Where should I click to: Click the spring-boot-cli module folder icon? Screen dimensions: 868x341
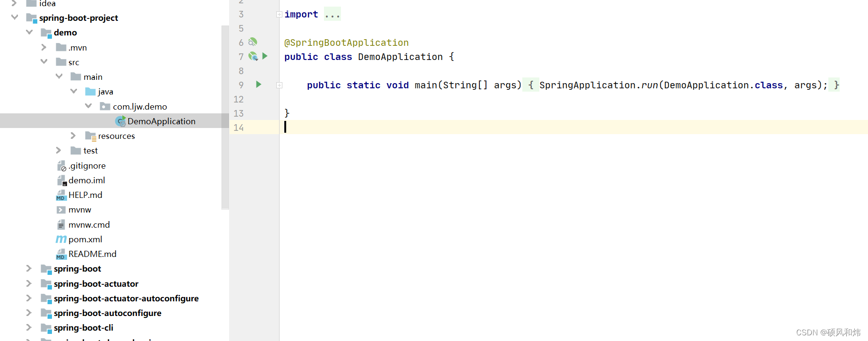46,328
